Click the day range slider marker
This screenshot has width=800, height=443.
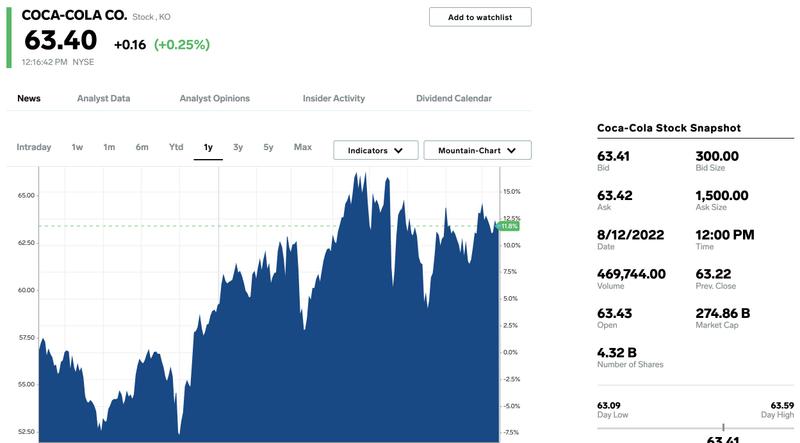pos(723,427)
